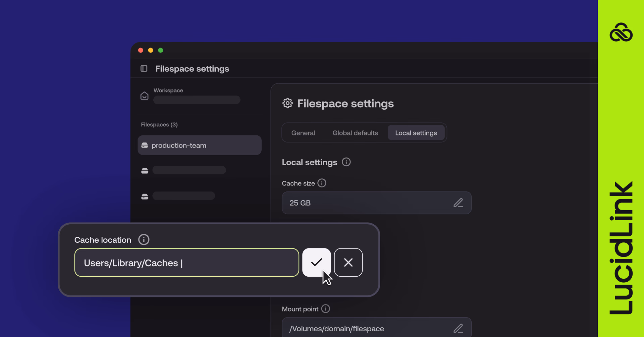
Task: Click the gear icon beside Filespace settings heading
Action: pos(287,103)
